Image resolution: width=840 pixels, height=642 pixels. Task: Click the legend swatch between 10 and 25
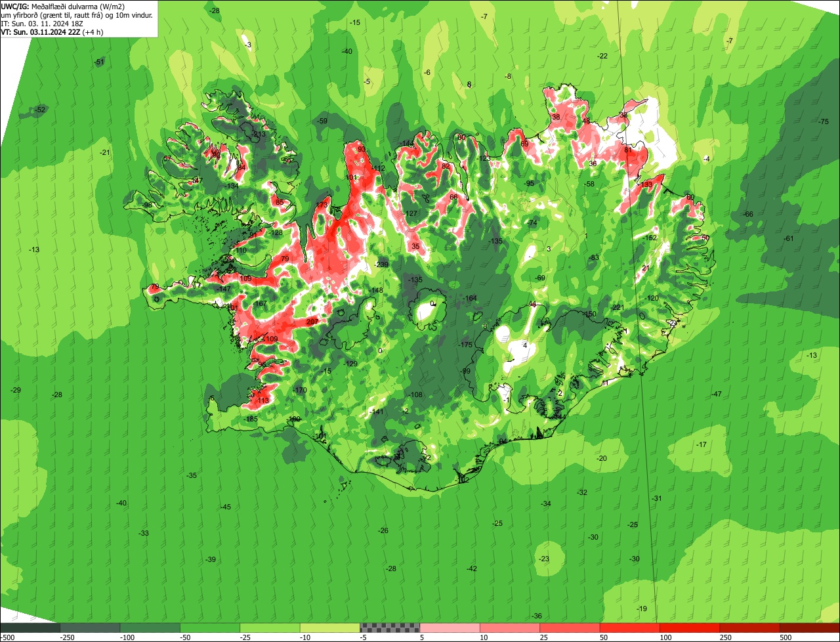[510, 628]
